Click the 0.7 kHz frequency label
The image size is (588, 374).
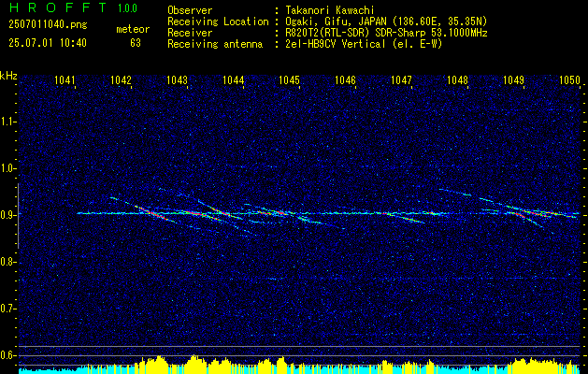(x=7, y=309)
